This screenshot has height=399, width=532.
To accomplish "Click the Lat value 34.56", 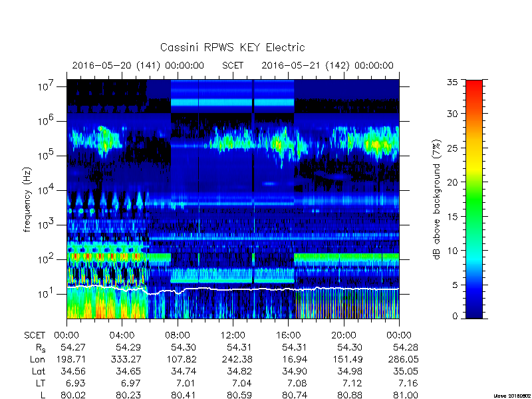I will (73, 371).
